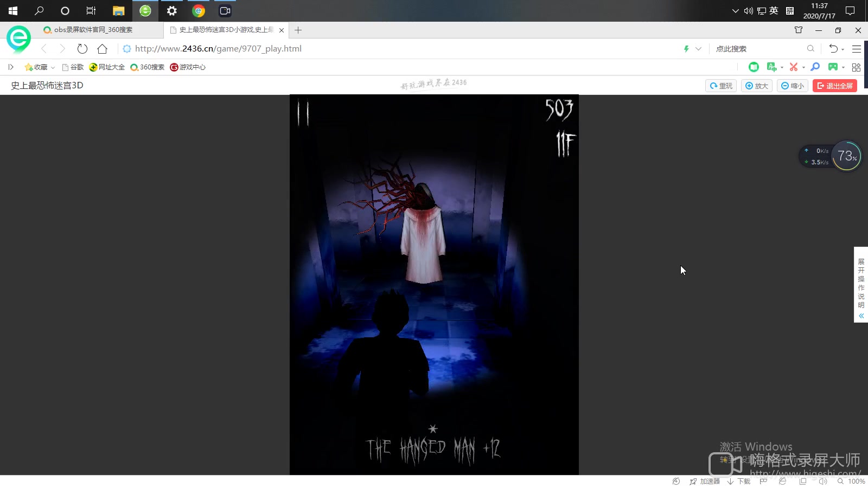Go forward with the browser forward arrow
868x488 pixels.
62,49
